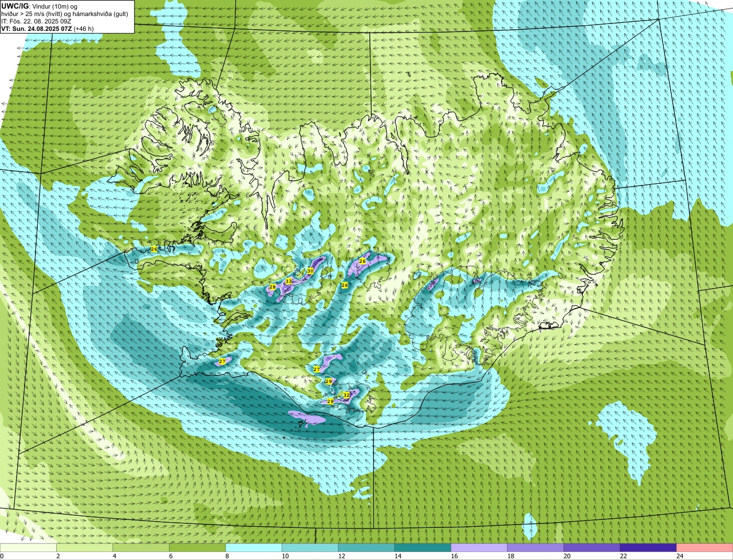Image resolution: width=733 pixels, height=560 pixels.
Task: Click the 4–6 m/s legend color segment
Action: [141, 548]
